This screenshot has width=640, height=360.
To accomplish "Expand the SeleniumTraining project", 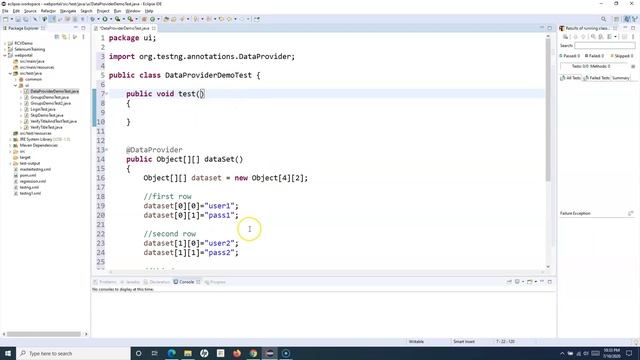I will (x=5, y=49).
